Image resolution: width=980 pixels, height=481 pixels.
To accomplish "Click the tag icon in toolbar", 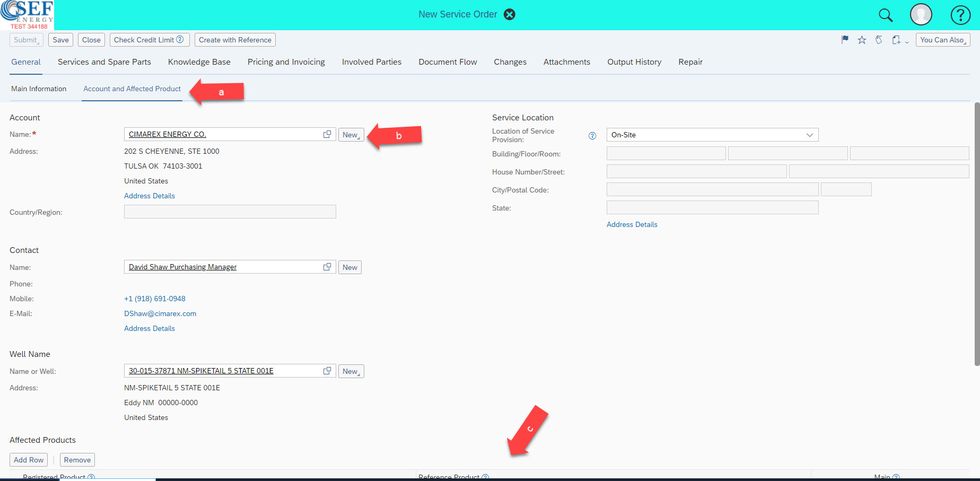I will pyautogui.click(x=879, y=40).
